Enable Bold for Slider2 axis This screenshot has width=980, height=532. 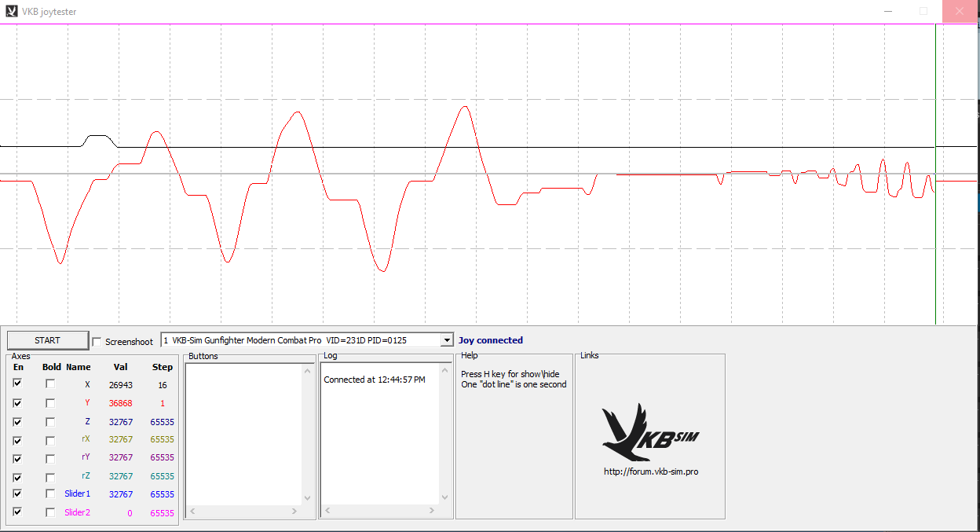pyautogui.click(x=50, y=512)
